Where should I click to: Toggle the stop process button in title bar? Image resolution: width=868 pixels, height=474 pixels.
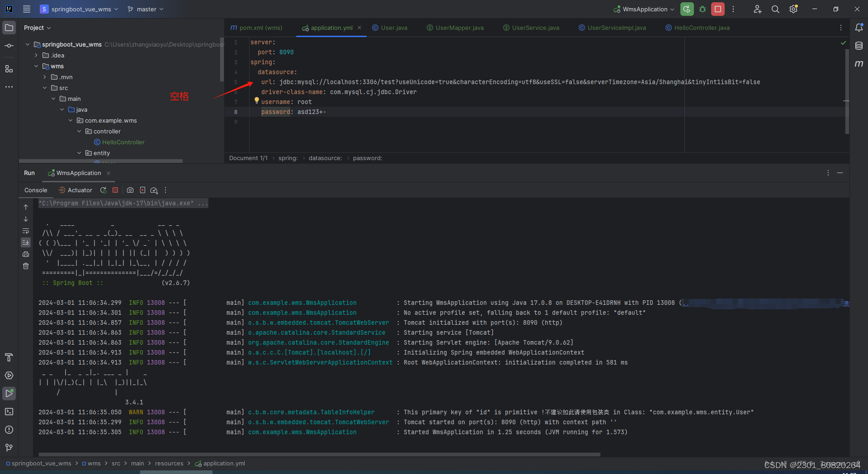pyautogui.click(x=717, y=9)
